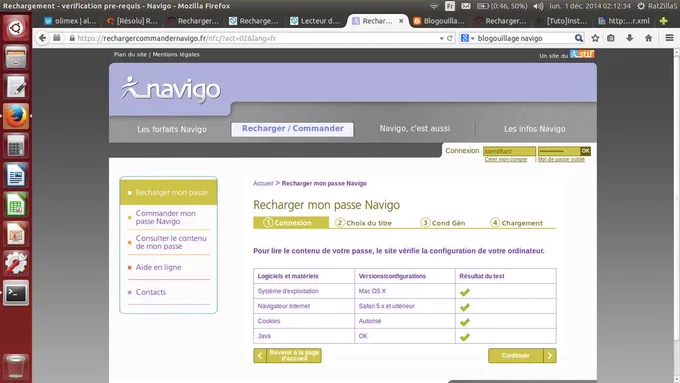680x383 pixels.
Task: Switch to the Blogouilla... tab
Action: (439, 21)
